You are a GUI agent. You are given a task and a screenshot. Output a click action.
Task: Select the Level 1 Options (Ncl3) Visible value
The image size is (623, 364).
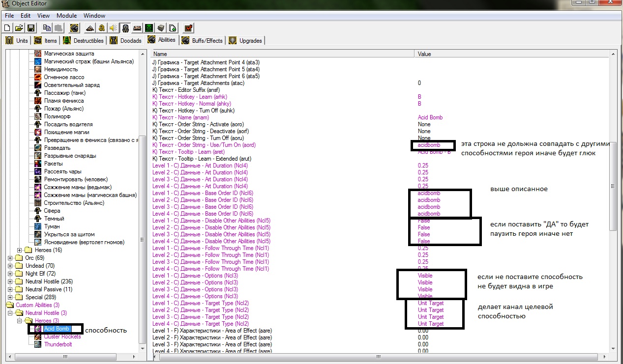[x=425, y=276]
